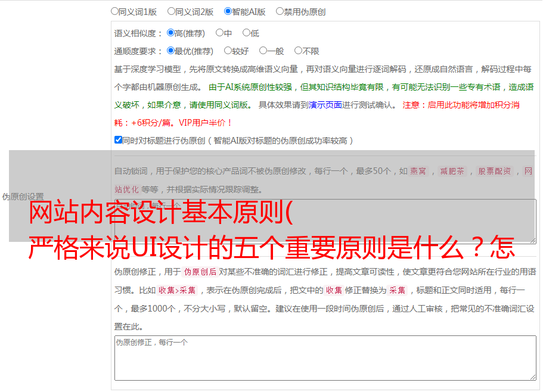The image size is (543, 392).
Task: Toggle the 同时对标题进行伪原创 checkbox
Action: coord(118,141)
